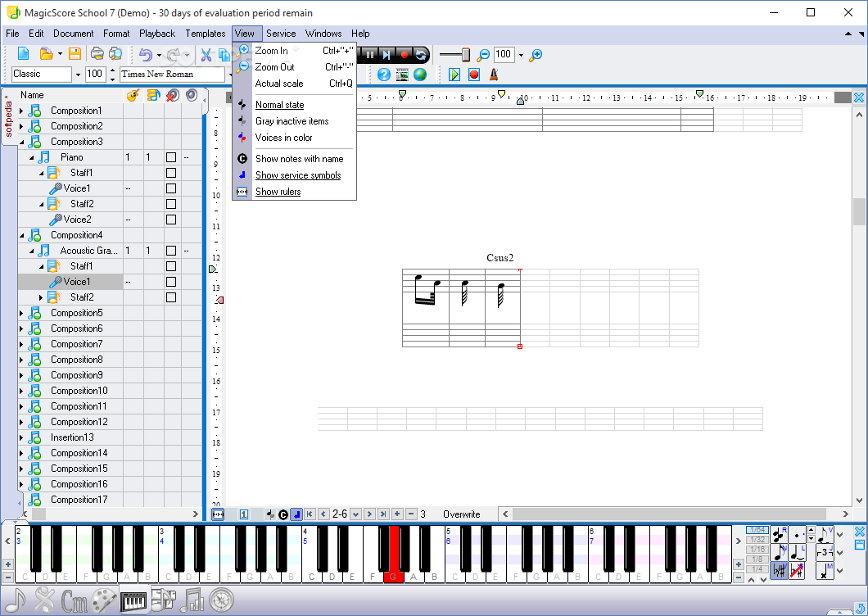
Task: Click the toolbar zoom in magnifier with the plus sign
Action: [536, 54]
